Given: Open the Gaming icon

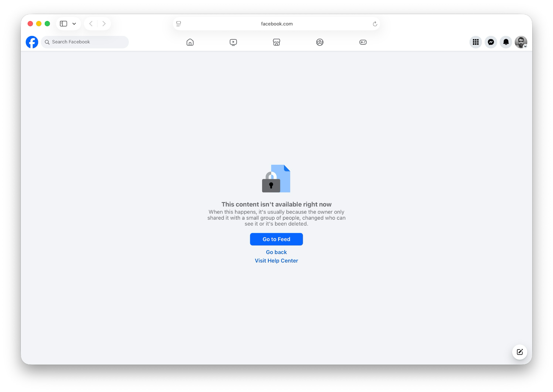Looking at the screenshot, I should coord(363,42).
